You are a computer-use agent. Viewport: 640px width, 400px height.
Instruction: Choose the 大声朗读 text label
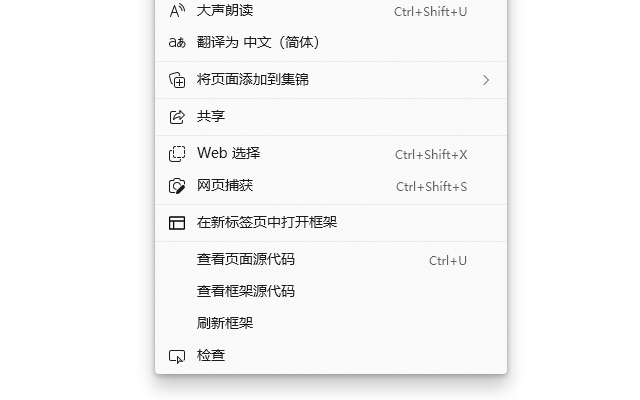click(x=225, y=11)
